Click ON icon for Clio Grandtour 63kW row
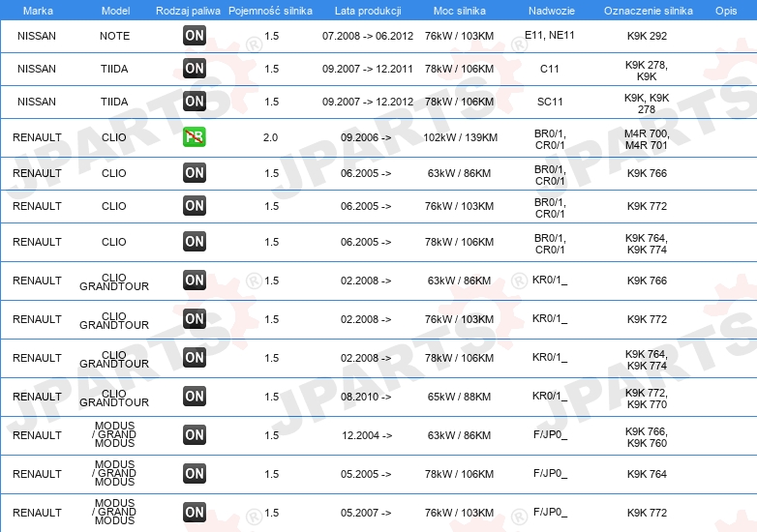This screenshot has width=757, height=532. click(x=195, y=280)
